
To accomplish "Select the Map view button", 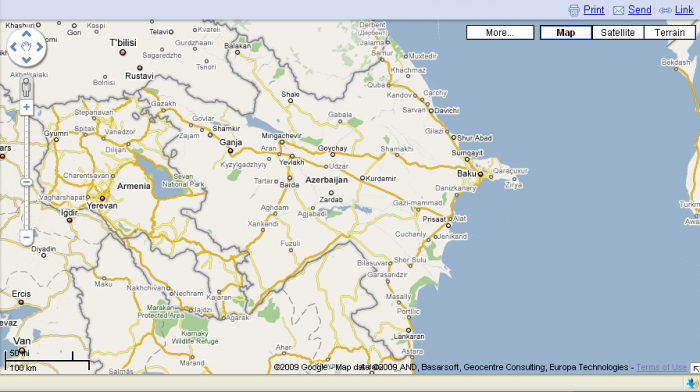I will click(x=566, y=33).
